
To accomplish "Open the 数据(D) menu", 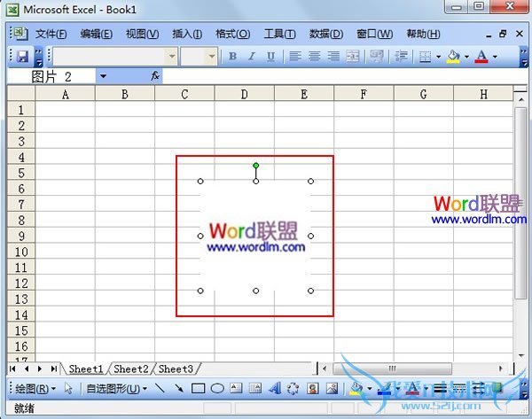I will (326, 34).
